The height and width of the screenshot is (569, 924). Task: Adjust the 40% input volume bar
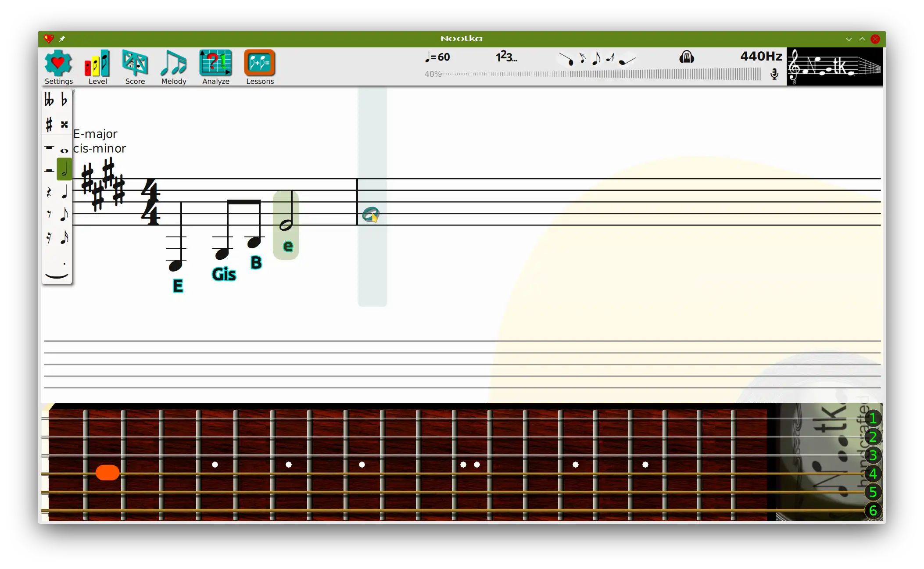pos(601,74)
